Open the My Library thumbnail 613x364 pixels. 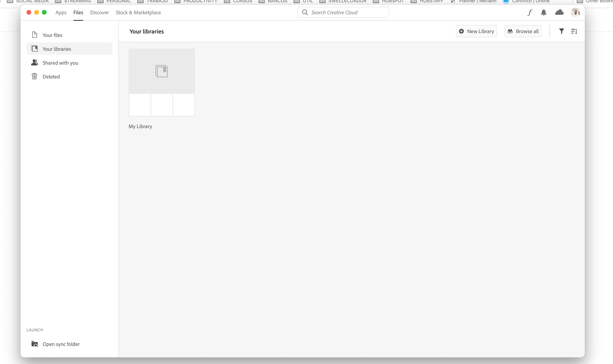(x=162, y=82)
